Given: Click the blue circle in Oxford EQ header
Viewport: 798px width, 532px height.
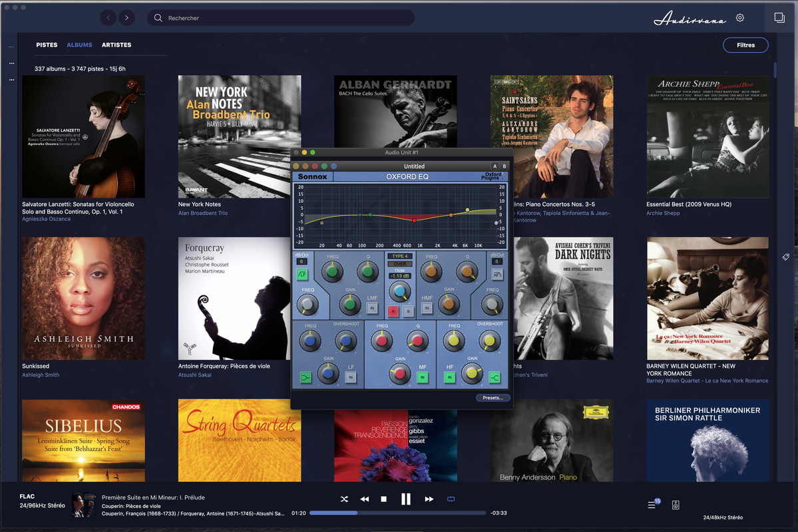Looking at the screenshot, I should point(334,166).
